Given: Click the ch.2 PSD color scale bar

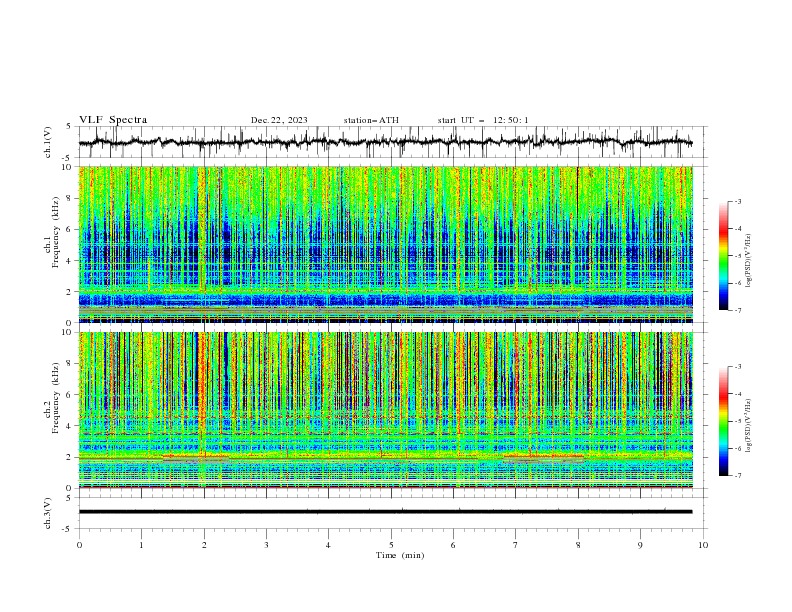Looking at the screenshot, I should [x=723, y=421].
